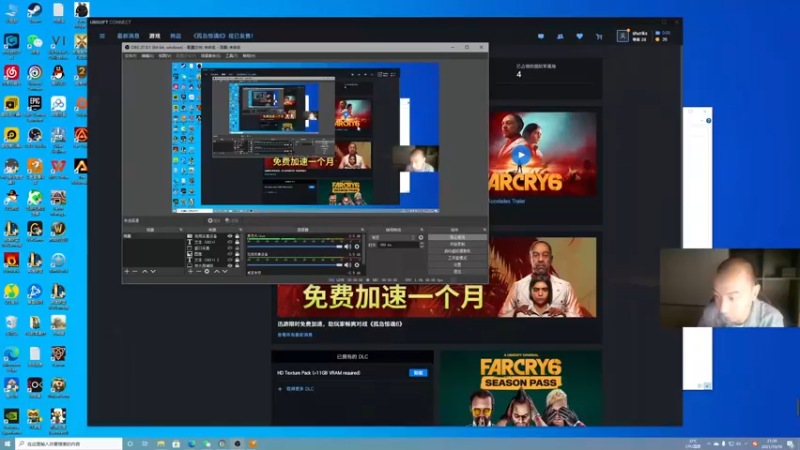Image resolution: width=800 pixels, height=450 pixels.
Task: Click the Audio Mixer panel dock float icon
Action: tap(362, 230)
